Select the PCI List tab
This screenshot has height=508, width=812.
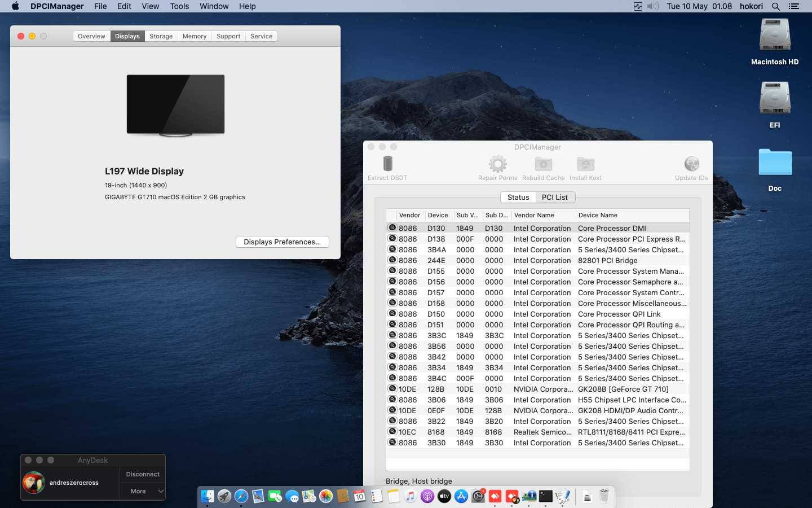point(554,198)
